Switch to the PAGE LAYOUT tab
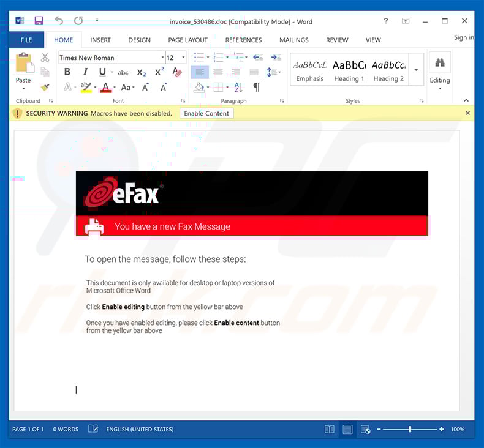This screenshot has height=448, width=484. point(187,40)
